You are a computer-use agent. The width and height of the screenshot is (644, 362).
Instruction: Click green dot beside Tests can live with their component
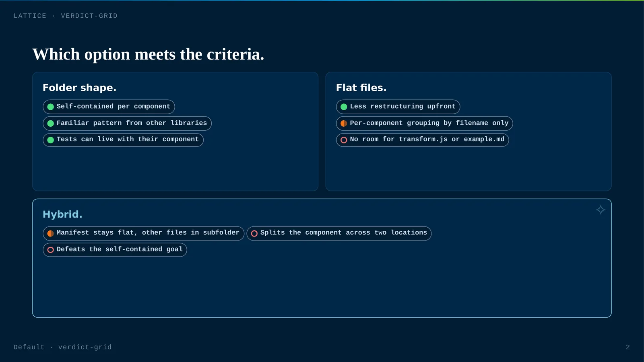pos(51,140)
